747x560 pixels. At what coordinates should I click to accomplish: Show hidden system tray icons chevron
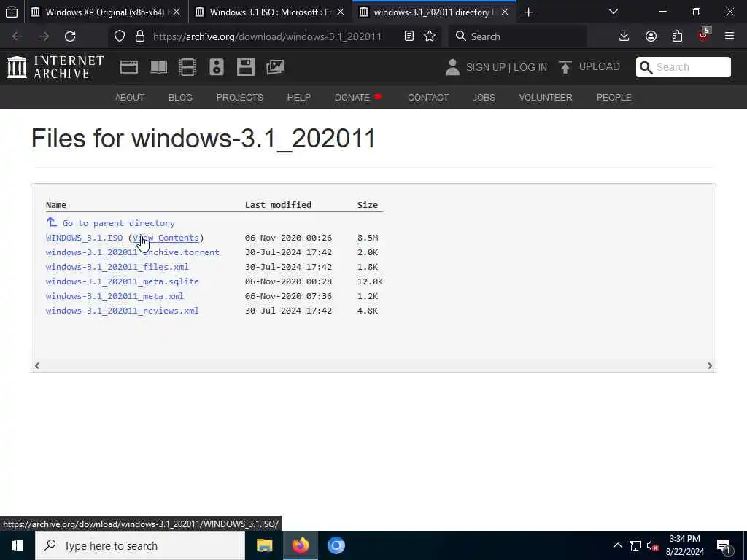coord(617,545)
